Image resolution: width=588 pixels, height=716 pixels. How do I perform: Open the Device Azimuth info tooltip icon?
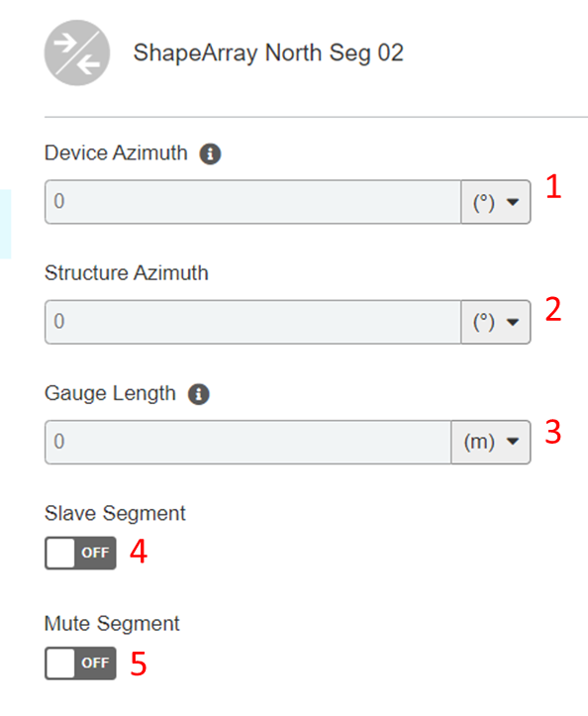pos(210,153)
